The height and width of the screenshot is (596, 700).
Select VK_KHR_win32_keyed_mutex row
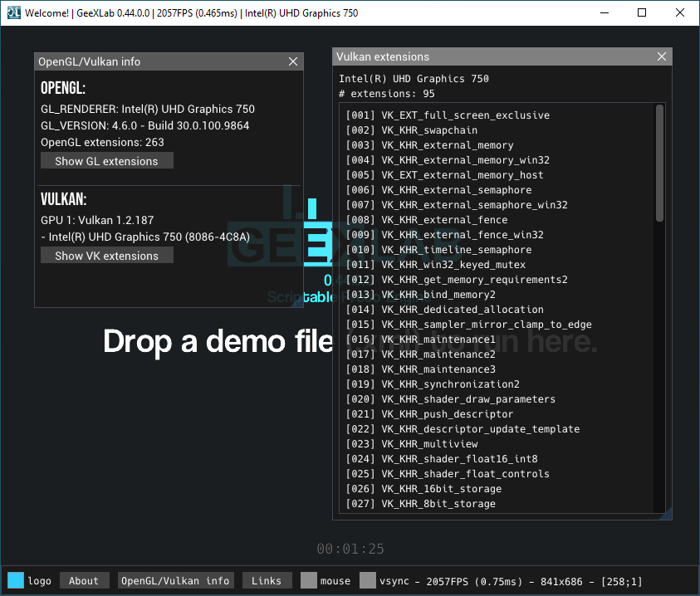pos(436,265)
